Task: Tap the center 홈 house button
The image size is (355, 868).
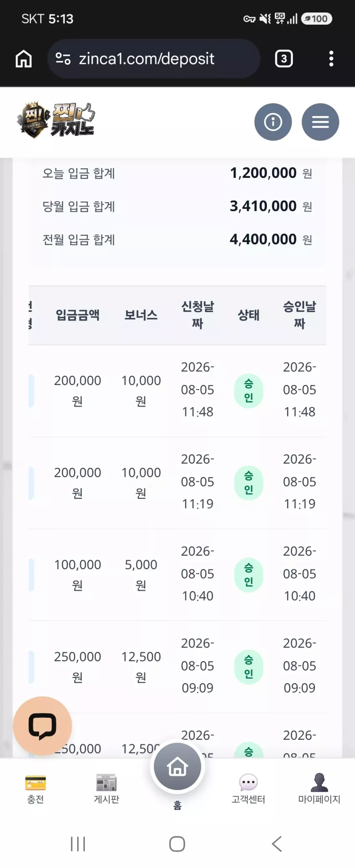Action: [177, 767]
